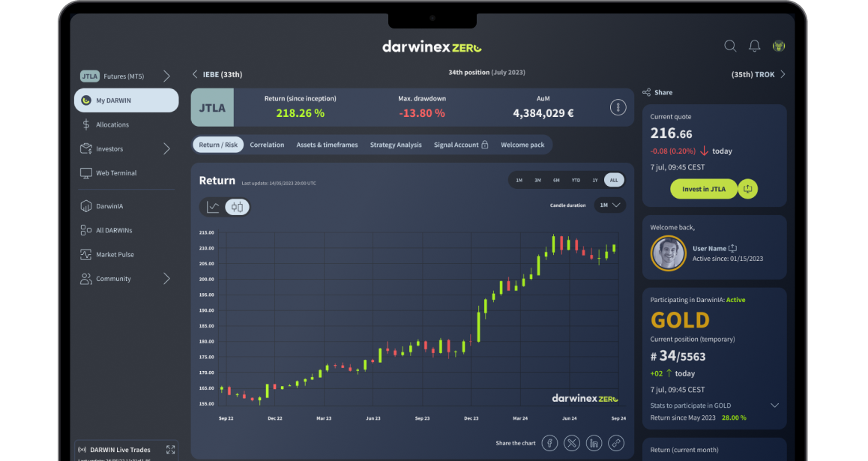Expand the DARWIN Live Trades panel
Image resolution: width=868 pixels, height=461 pixels.
click(170, 450)
